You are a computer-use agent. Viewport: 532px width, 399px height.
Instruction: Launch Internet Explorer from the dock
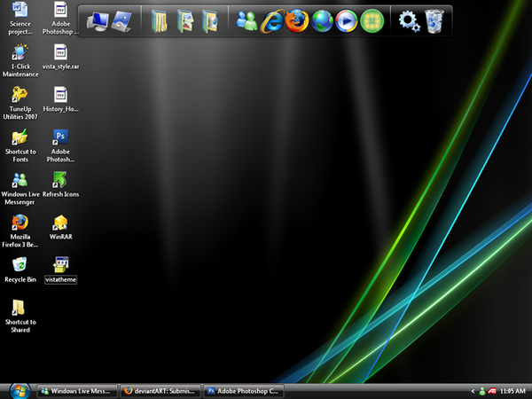click(272, 21)
